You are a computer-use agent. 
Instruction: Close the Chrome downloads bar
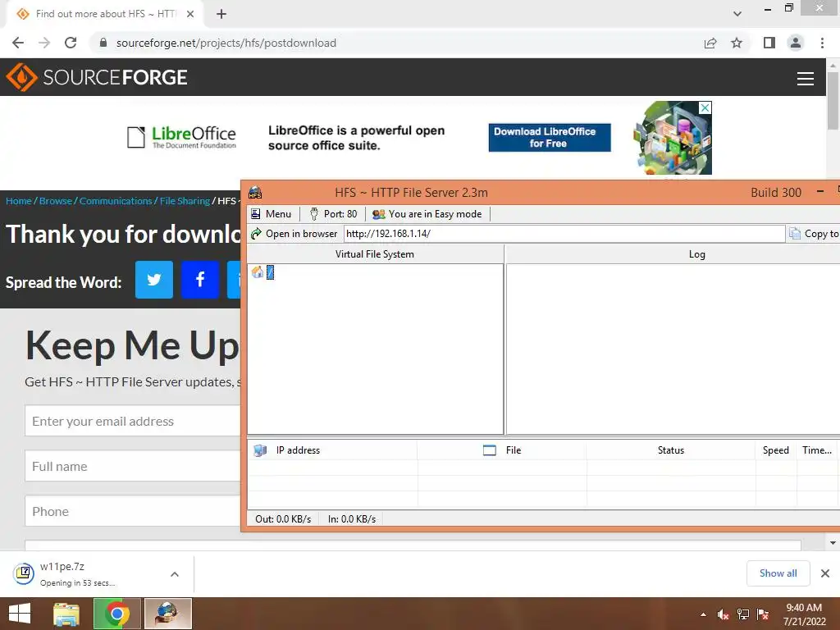tap(825, 573)
